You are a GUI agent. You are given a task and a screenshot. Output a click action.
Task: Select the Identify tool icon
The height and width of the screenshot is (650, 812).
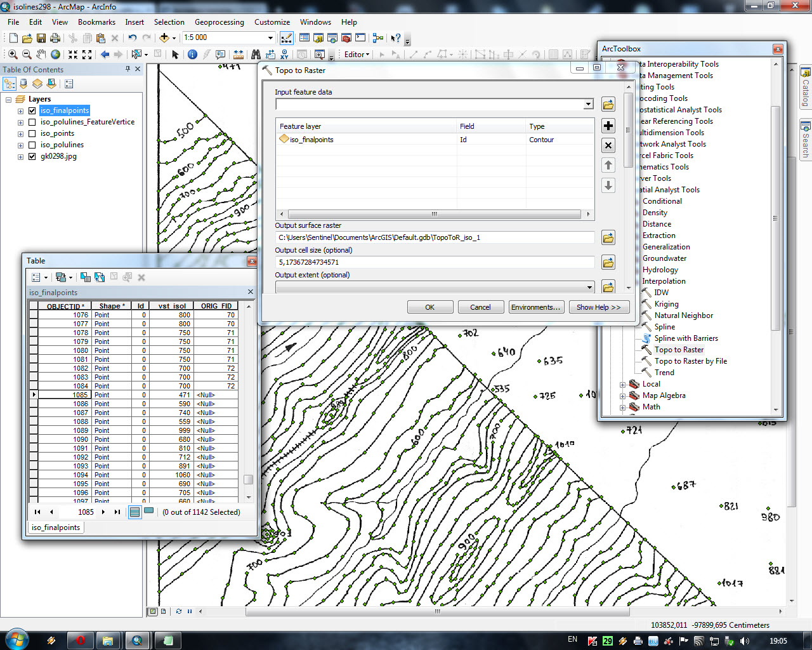coord(192,55)
